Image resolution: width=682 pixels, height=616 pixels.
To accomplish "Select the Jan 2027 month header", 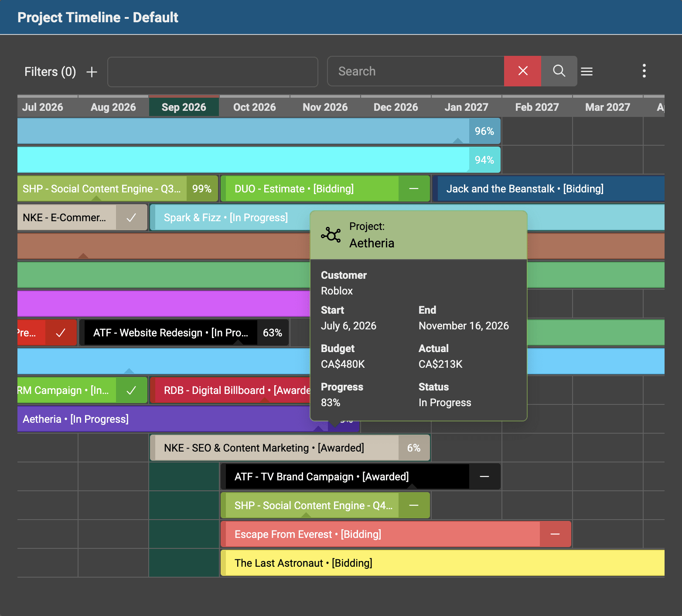I will pos(467,107).
